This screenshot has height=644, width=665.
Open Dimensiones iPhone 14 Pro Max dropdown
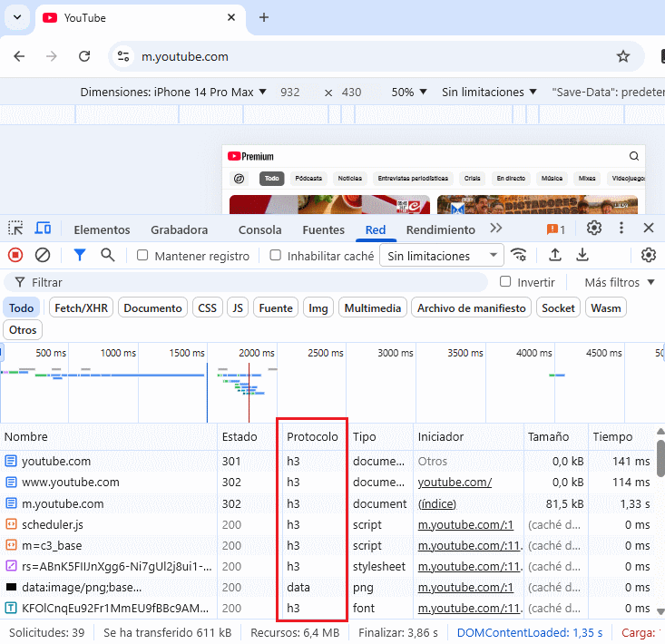click(x=173, y=92)
